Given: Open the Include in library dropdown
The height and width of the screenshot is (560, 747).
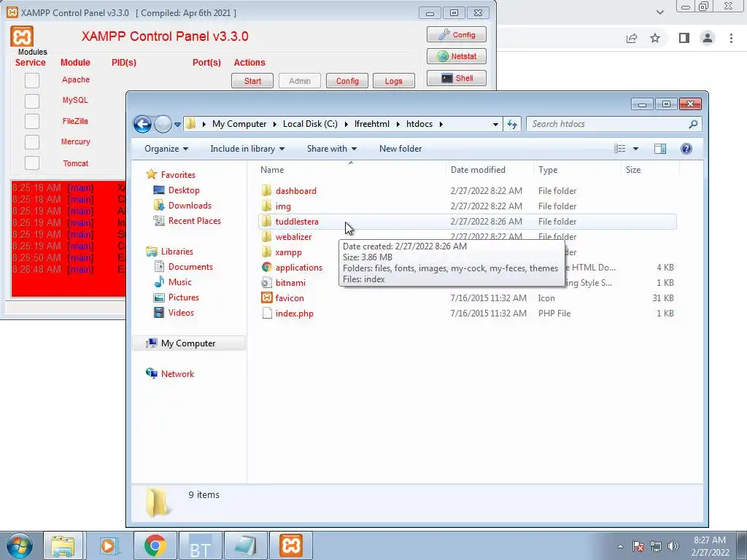Looking at the screenshot, I should pyautogui.click(x=247, y=149).
